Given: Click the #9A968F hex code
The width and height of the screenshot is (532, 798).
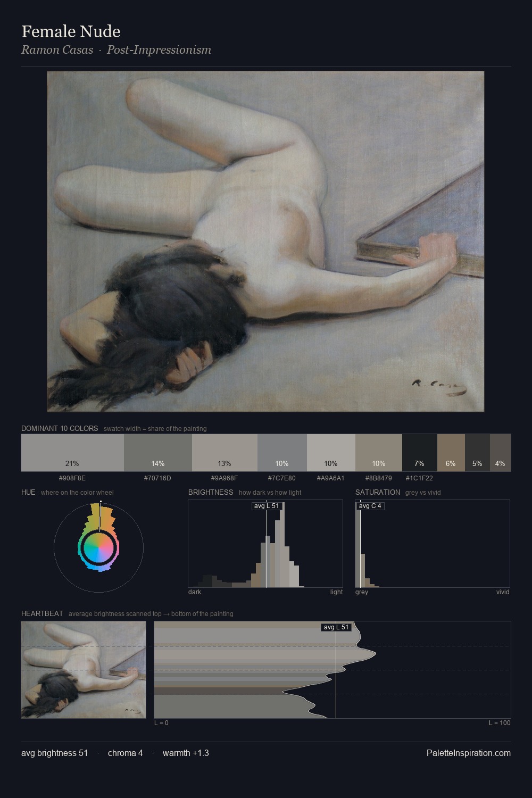Looking at the screenshot, I should [x=225, y=478].
